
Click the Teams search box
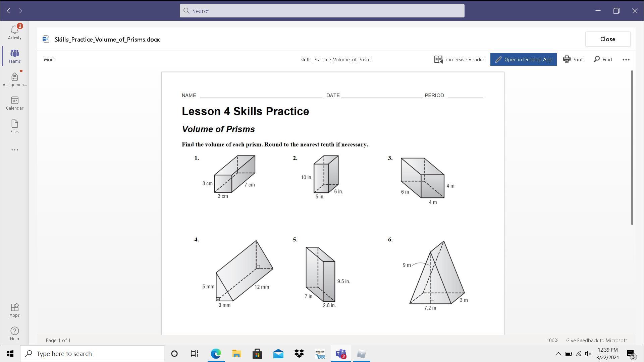pyautogui.click(x=322, y=11)
